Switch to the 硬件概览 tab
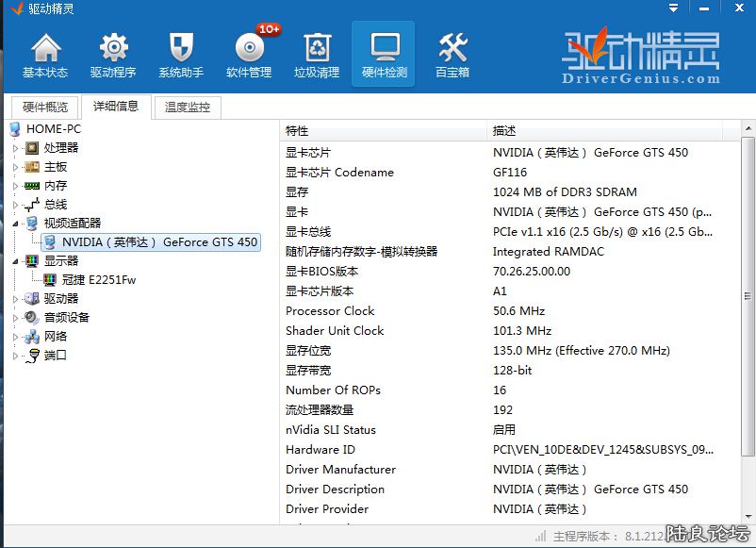Screen dimensions: 756x548 45,108
